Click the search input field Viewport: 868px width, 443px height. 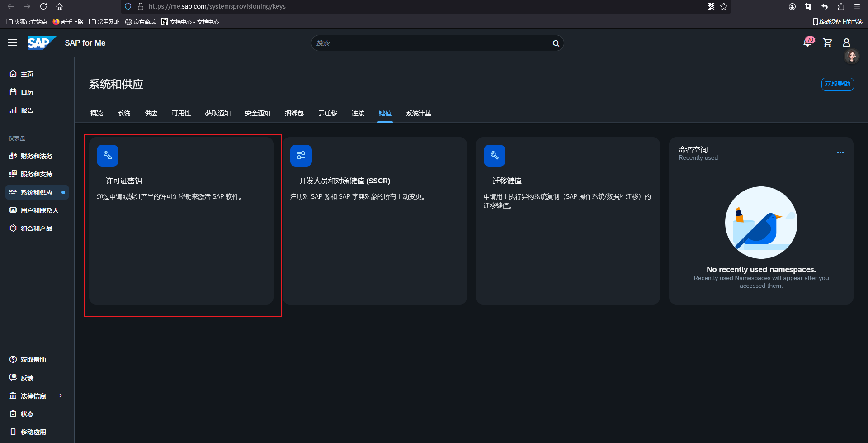(x=429, y=43)
